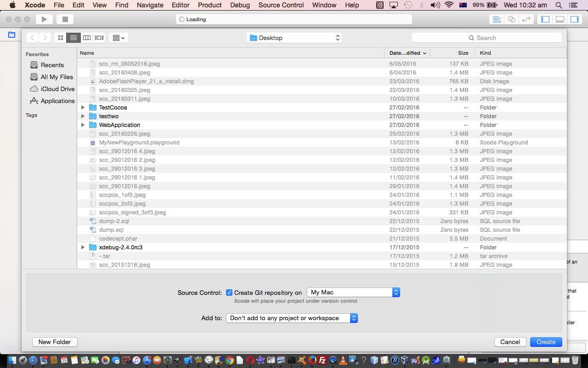Switch file dialog to icon view

tap(60, 38)
